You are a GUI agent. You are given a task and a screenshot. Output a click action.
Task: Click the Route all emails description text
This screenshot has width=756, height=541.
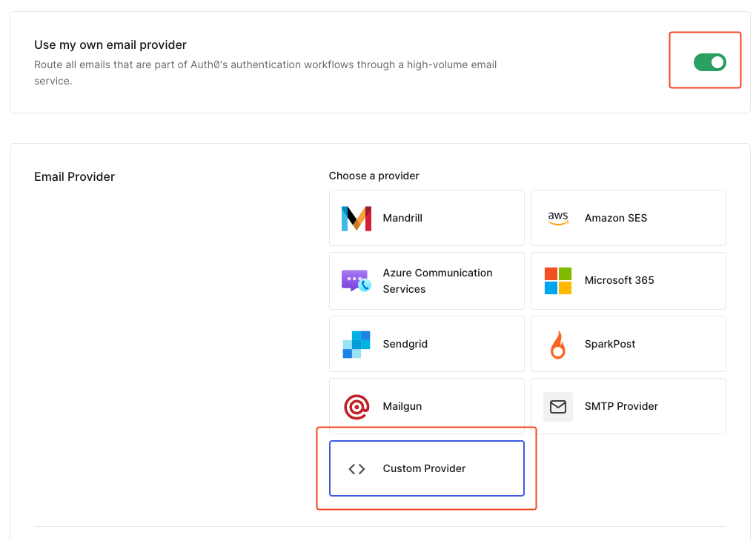click(x=265, y=73)
